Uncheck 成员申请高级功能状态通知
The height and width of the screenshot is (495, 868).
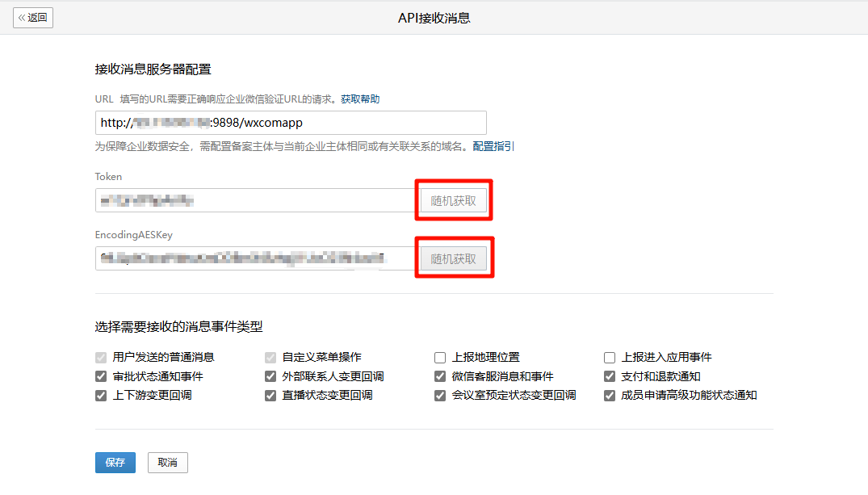[610, 396]
